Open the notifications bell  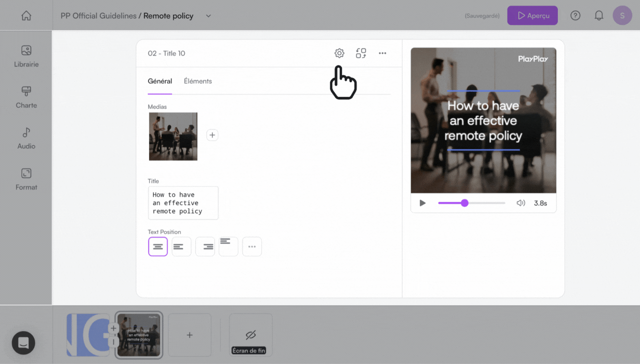tap(599, 16)
